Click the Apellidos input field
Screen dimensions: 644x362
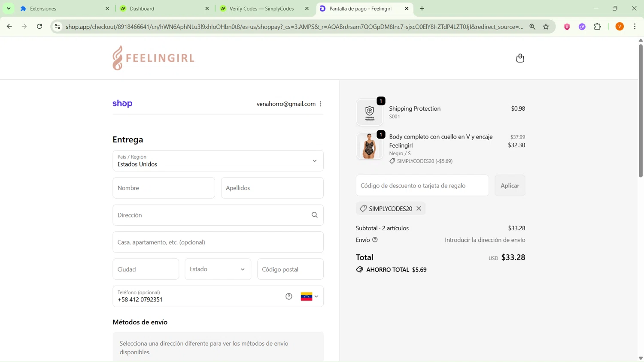272,188
